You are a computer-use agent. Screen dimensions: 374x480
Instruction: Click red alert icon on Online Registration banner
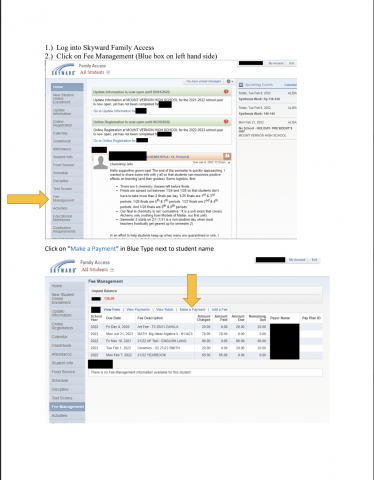(x=226, y=122)
